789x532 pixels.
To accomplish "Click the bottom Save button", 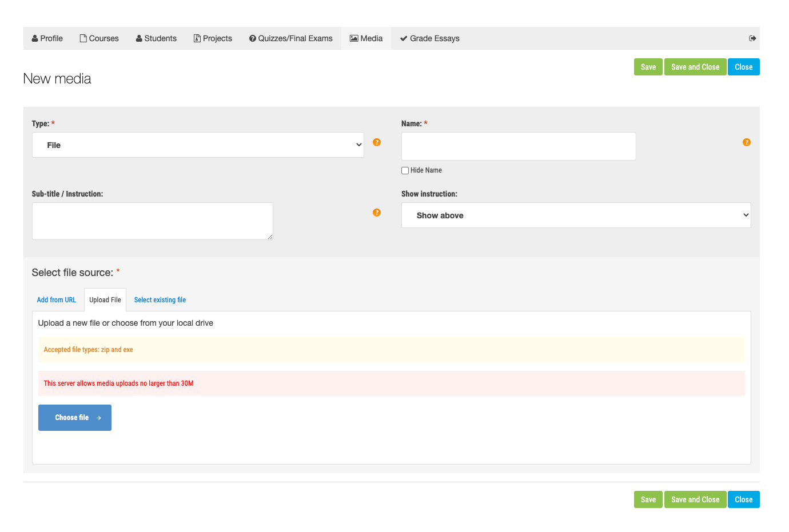I will point(648,499).
